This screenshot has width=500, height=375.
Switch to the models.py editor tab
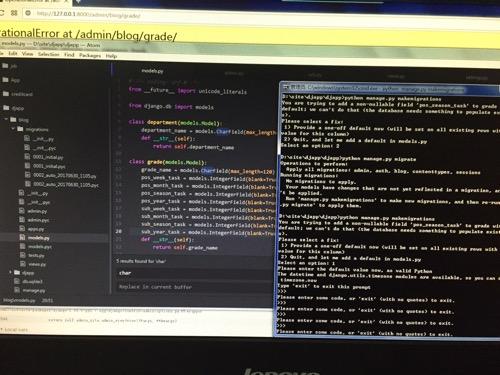(152, 71)
